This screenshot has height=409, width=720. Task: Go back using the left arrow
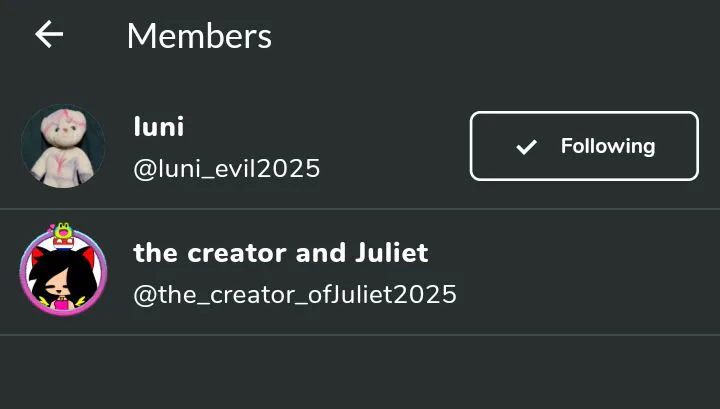coord(49,34)
